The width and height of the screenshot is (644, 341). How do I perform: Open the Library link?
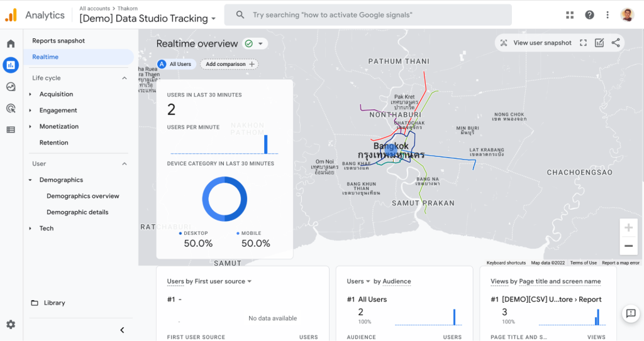click(55, 303)
